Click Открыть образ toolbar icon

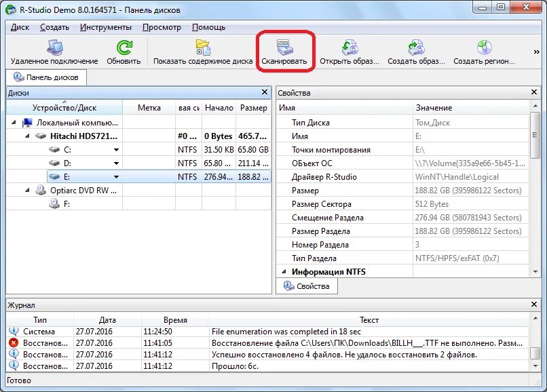[x=350, y=47]
